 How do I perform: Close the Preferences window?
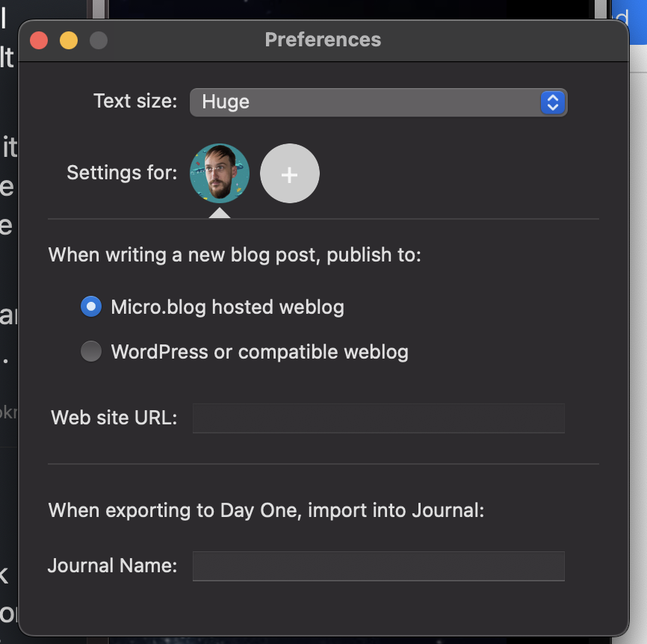point(39,40)
